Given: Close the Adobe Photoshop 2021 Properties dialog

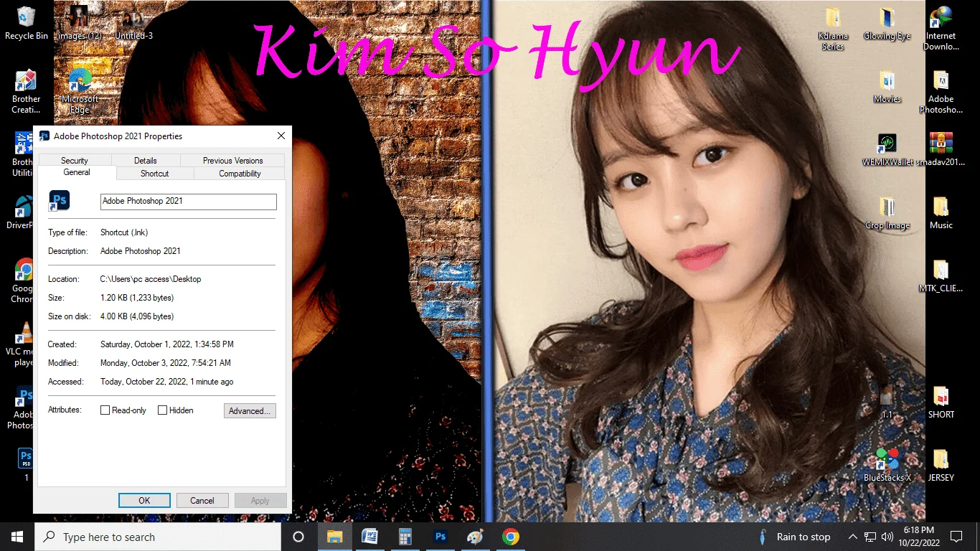Looking at the screenshot, I should click(x=281, y=136).
